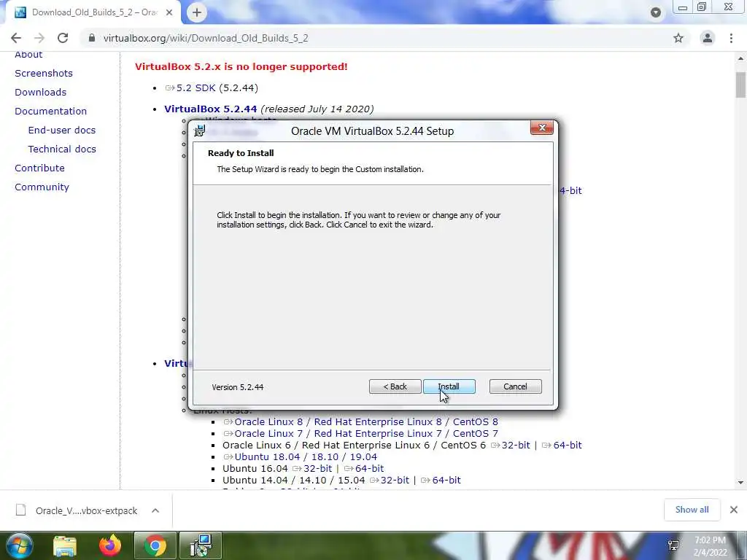Click the browser back arrow
The width and height of the screenshot is (747, 560).
tap(16, 38)
